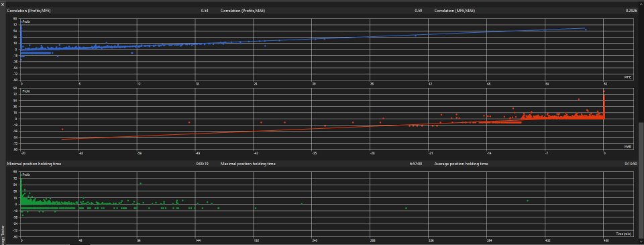Select the Correlation (Profits,MFE) label

pos(29,11)
